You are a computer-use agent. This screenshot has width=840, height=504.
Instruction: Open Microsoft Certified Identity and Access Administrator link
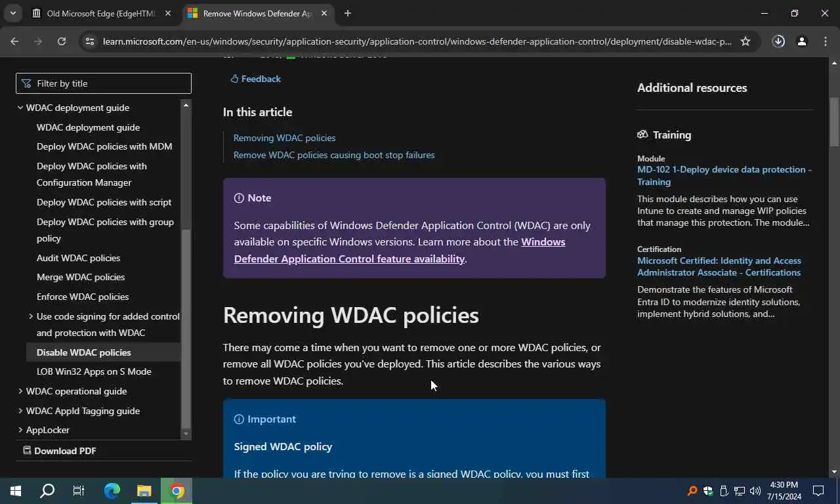tap(719, 266)
